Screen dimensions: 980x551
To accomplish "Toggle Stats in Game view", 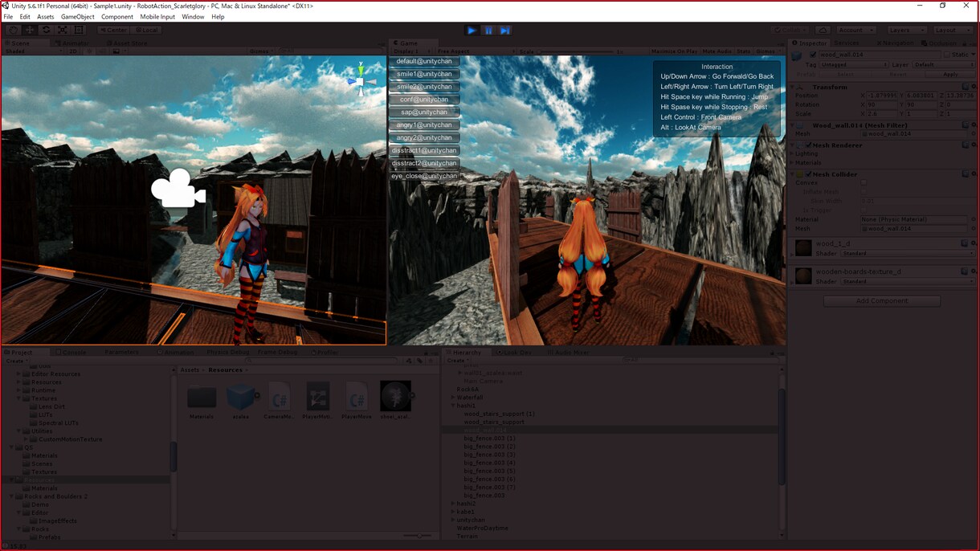I will (x=744, y=51).
